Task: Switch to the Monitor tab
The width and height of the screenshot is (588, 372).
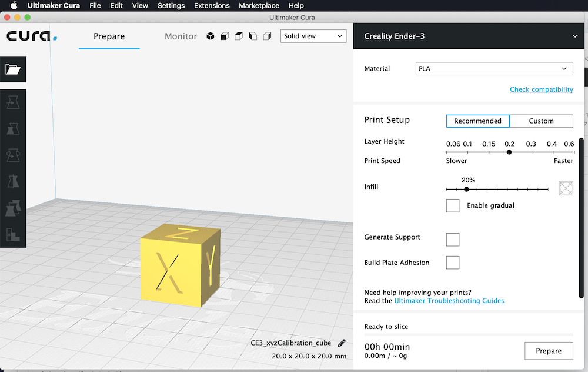Action: pyautogui.click(x=181, y=36)
